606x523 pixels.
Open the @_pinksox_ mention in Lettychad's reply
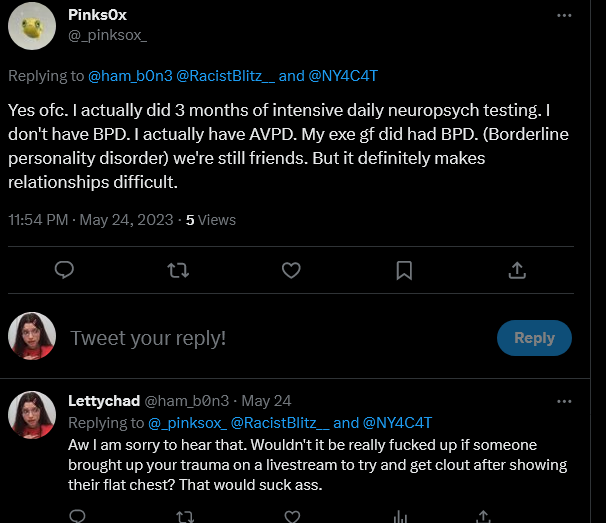[187, 423]
